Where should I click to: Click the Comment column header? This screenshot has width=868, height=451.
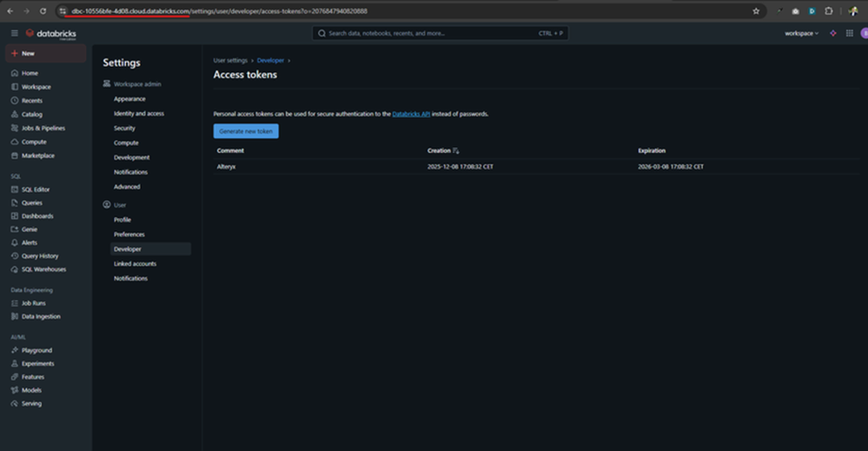click(230, 150)
